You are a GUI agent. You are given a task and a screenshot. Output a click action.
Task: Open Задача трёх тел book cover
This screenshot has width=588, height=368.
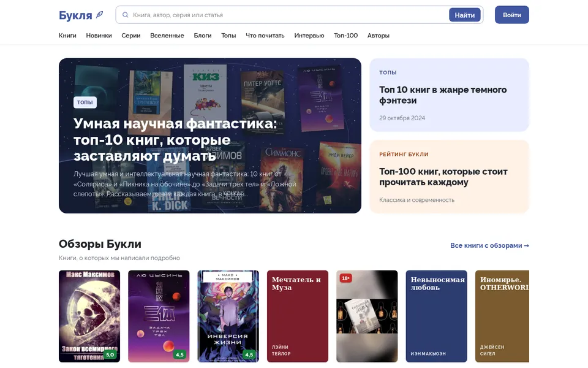(x=159, y=316)
